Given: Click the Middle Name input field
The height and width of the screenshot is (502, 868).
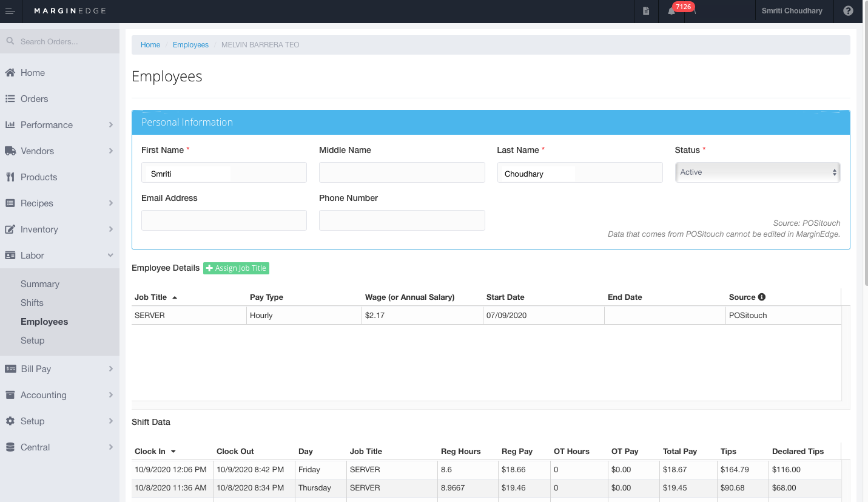Looking at the screenshot, I should [402, 172].
